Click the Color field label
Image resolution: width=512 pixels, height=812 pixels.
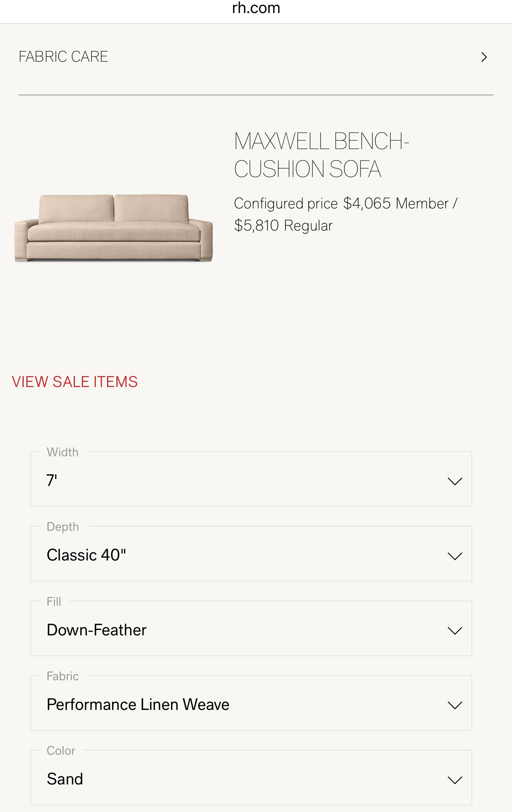coord(61,751)
